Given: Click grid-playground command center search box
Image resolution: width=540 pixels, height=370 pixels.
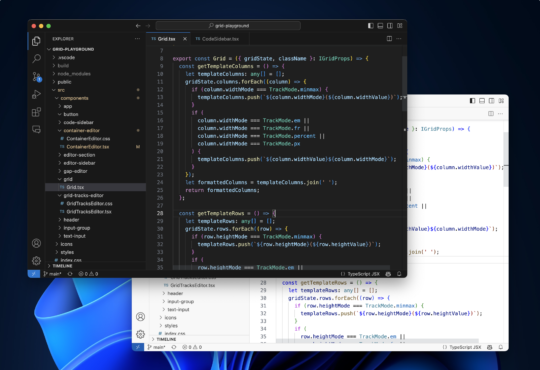Looking at the screenshot, I should point(228,26).
